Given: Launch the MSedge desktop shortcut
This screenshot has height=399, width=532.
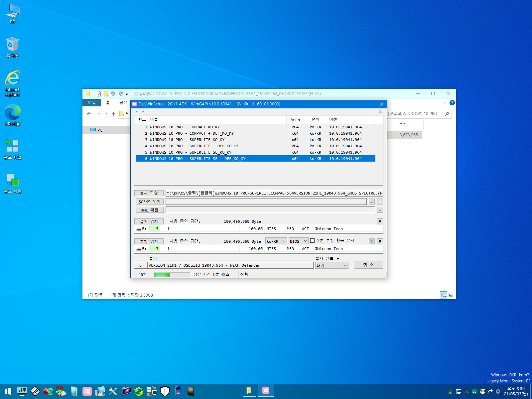Looking at the screenshot, I should (13, 115).
